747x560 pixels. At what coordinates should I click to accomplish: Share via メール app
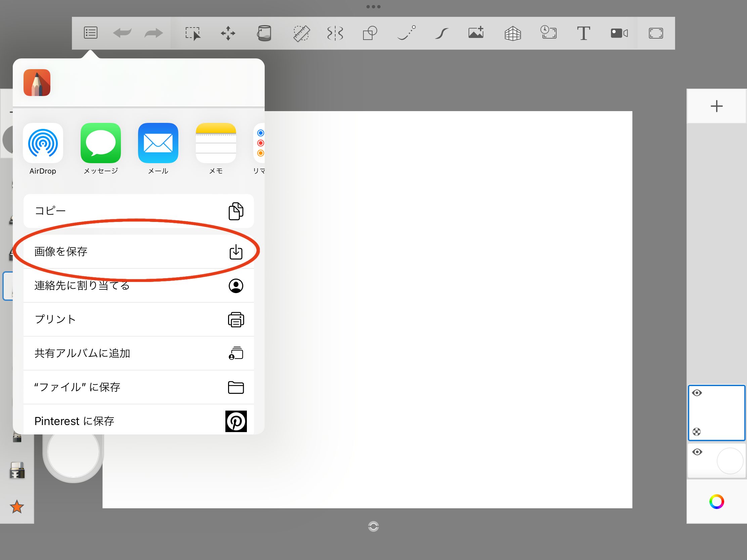click(158, 143)
